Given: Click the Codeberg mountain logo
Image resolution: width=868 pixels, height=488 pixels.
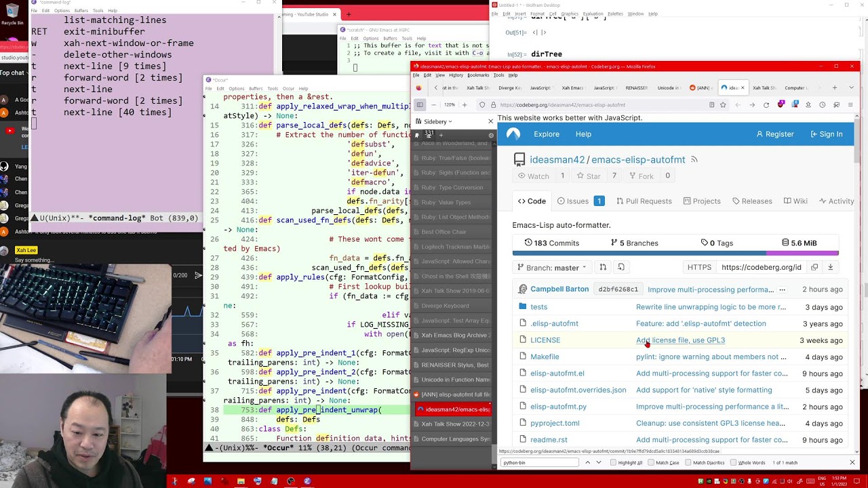Looking at the screenshot, I should [513, 134].
